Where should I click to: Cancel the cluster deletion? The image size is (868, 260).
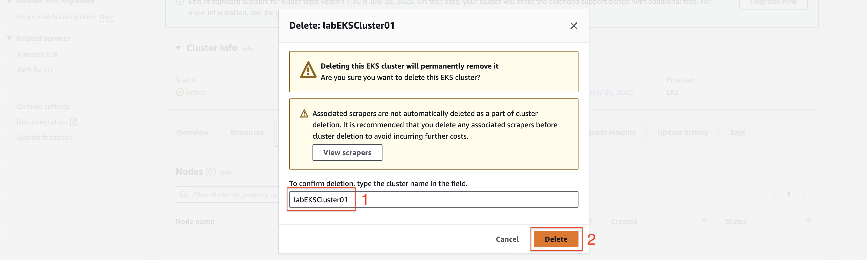coord(507,239)
